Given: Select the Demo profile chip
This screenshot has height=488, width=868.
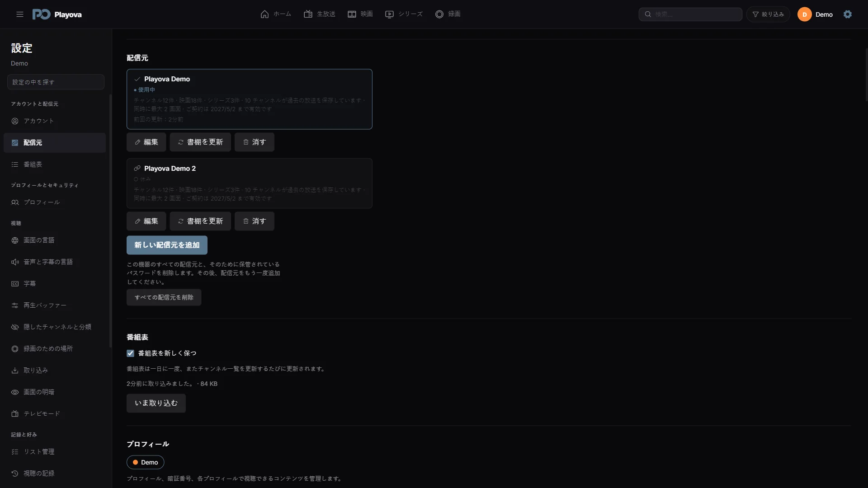Looking at the screenshot, I should click(x=145, y=462).
